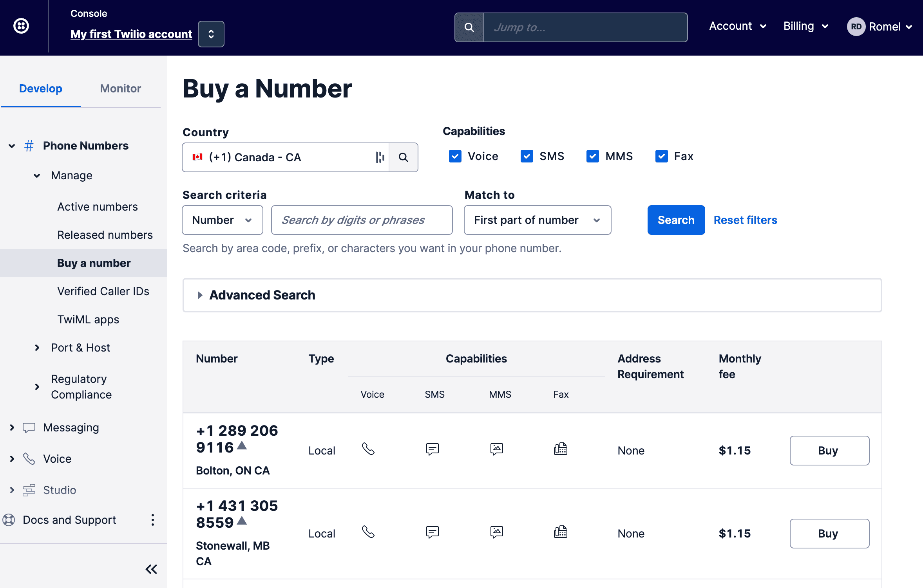
Task: Switch to the Develop tab
Action: click(41, 88)
